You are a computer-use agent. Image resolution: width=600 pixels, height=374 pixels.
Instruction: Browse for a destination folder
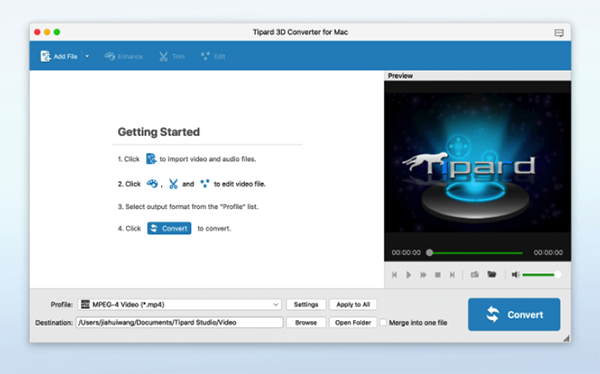click(306, 322)
